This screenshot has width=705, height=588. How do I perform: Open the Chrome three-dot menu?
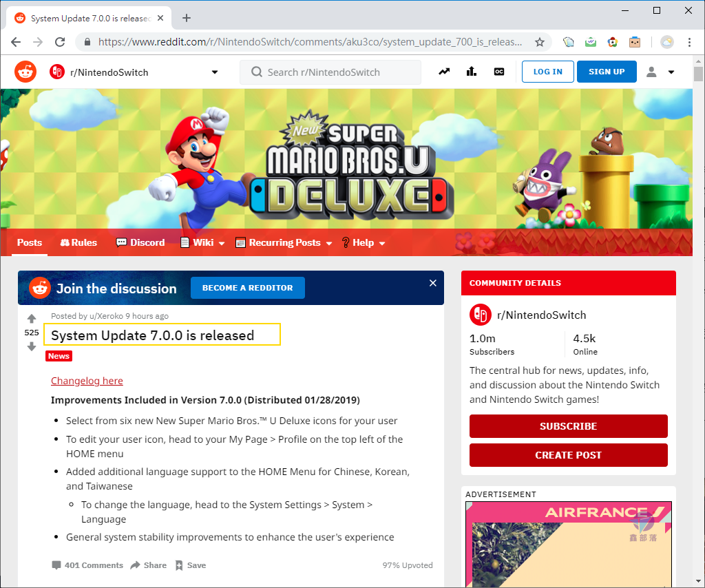pyautogui.click(x=689, y=42)
